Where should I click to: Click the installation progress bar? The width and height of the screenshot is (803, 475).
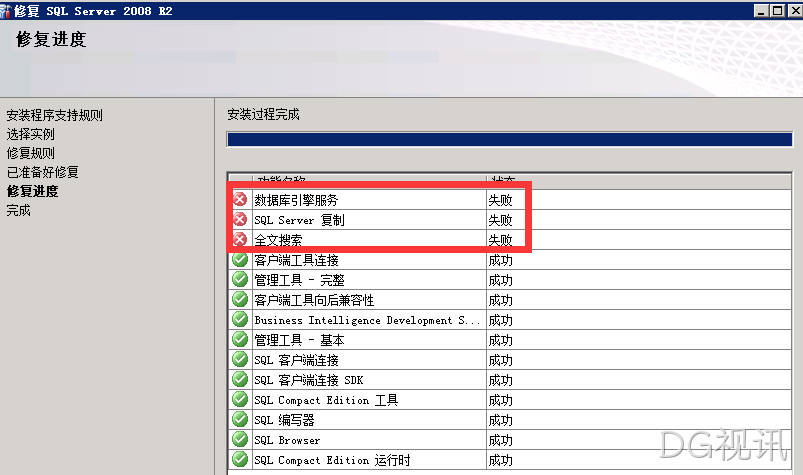coord(510,139)
